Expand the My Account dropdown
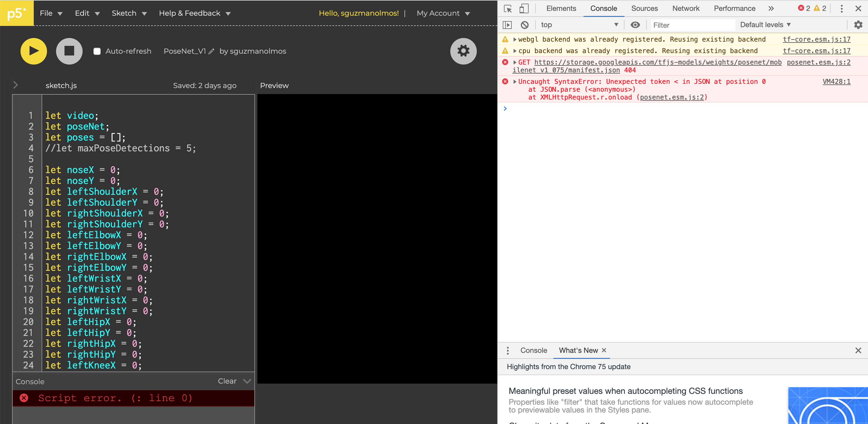The image size is (868, 424). click(443, 13)
